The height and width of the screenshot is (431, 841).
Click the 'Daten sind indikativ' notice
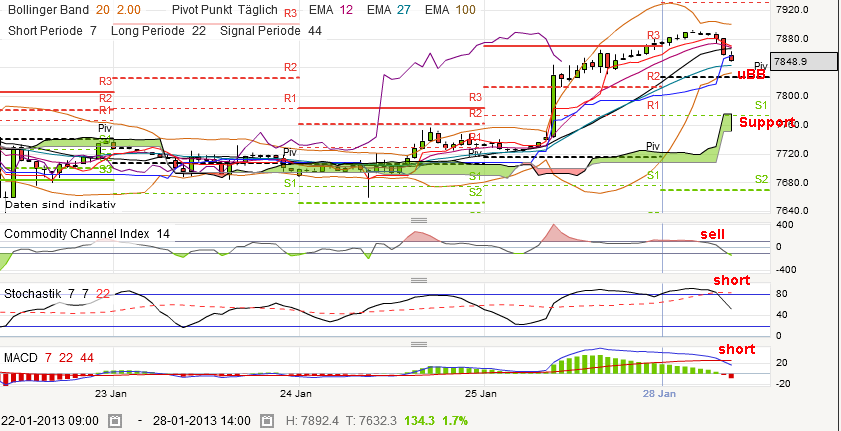[60, 204]
